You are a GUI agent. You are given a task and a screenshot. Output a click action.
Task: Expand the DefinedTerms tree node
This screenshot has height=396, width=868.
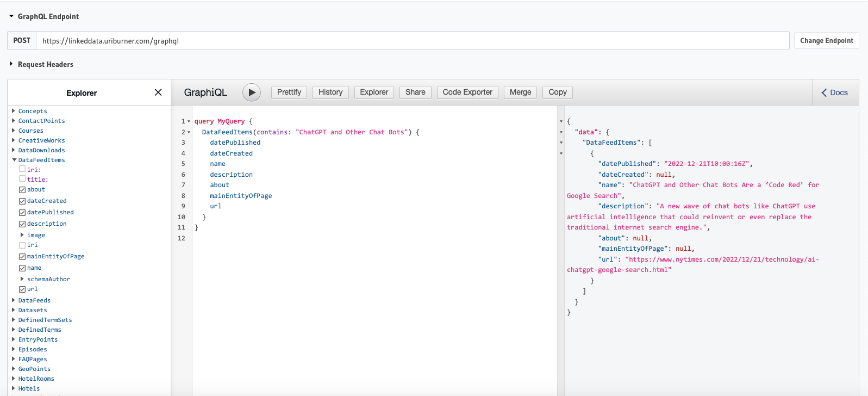click(x=14, y=330)
